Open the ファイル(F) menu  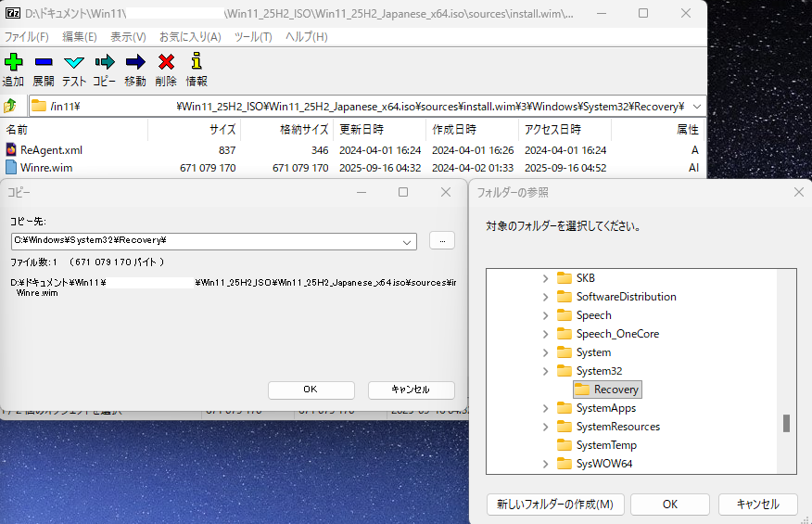pyautogui.click(x=27, y=36)
